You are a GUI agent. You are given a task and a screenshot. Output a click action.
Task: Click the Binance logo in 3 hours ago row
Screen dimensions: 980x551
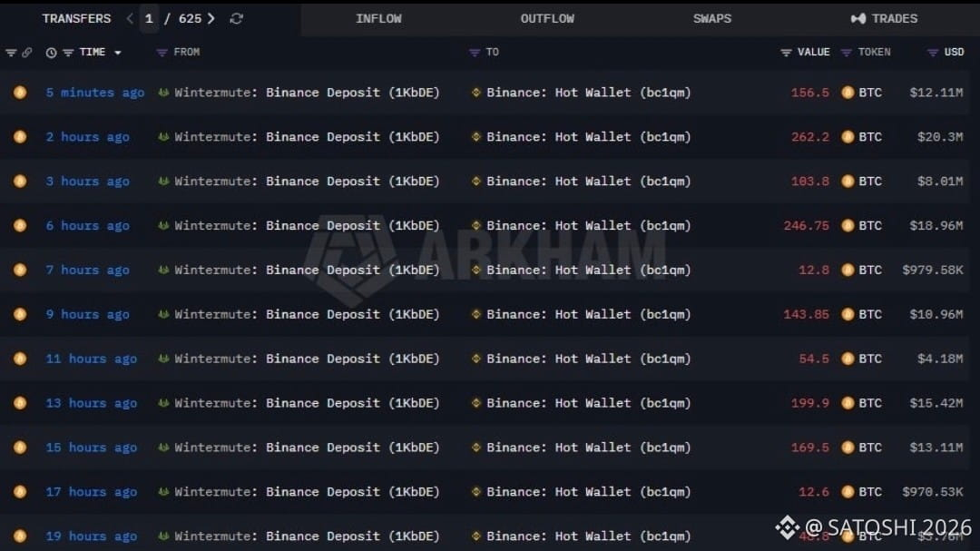click(475, 182)
